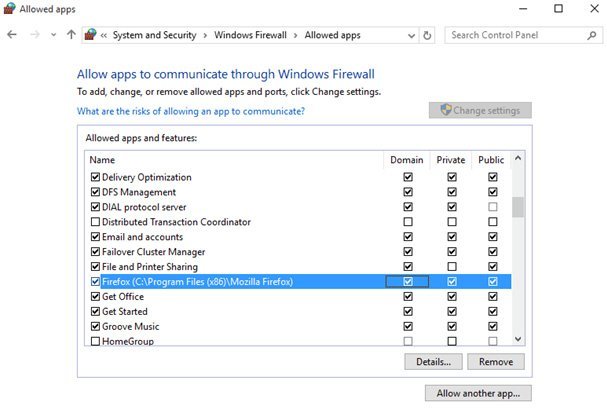Open the recent locations dropdown arrow

pyautogui.click(x=52, y=35)
